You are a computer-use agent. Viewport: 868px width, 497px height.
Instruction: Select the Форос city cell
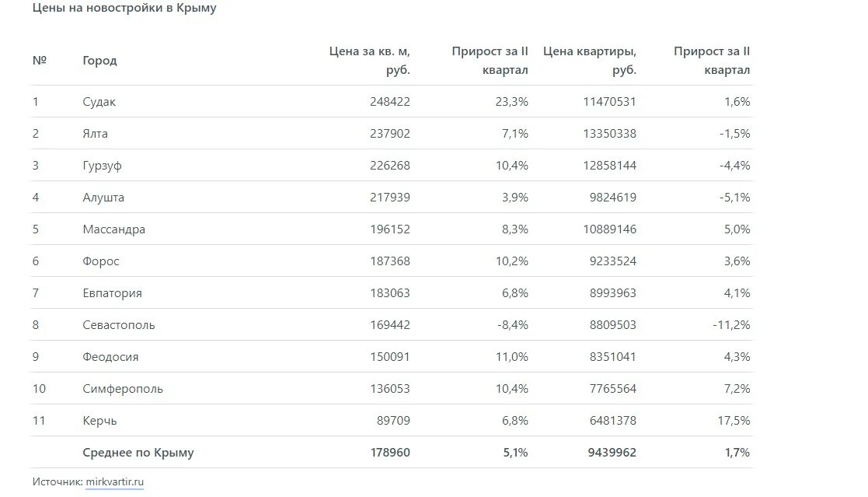[101, 261]
